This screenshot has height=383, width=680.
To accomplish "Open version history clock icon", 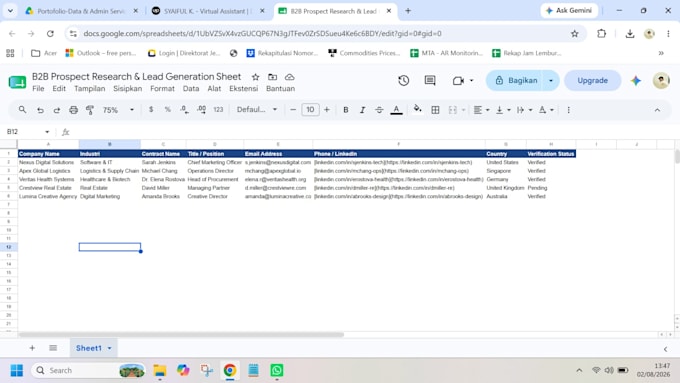I will pyautogui.click(x=403, y=80).
